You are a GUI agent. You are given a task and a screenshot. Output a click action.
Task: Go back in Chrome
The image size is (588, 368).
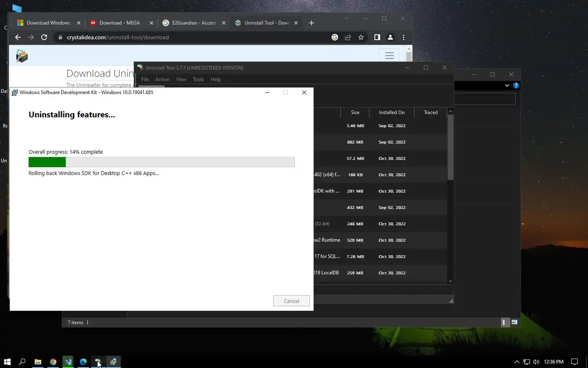[x=18, y=37]
